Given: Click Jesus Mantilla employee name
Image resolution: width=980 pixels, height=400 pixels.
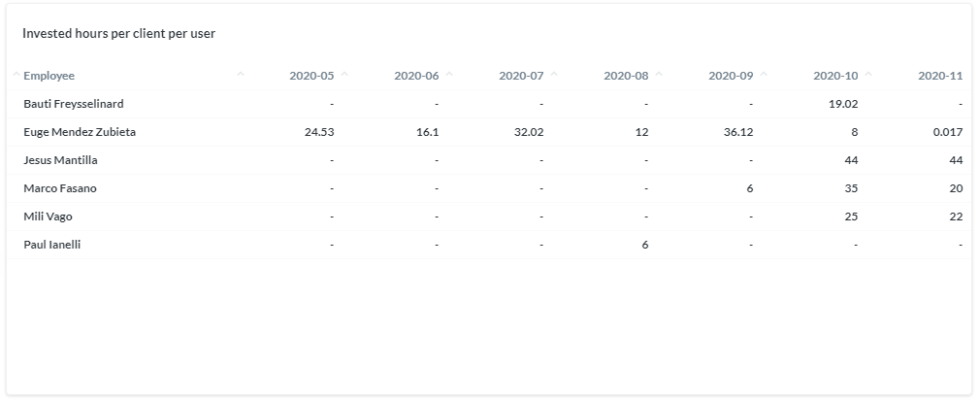Looking at the screenshot, I should tap(60, 160).
